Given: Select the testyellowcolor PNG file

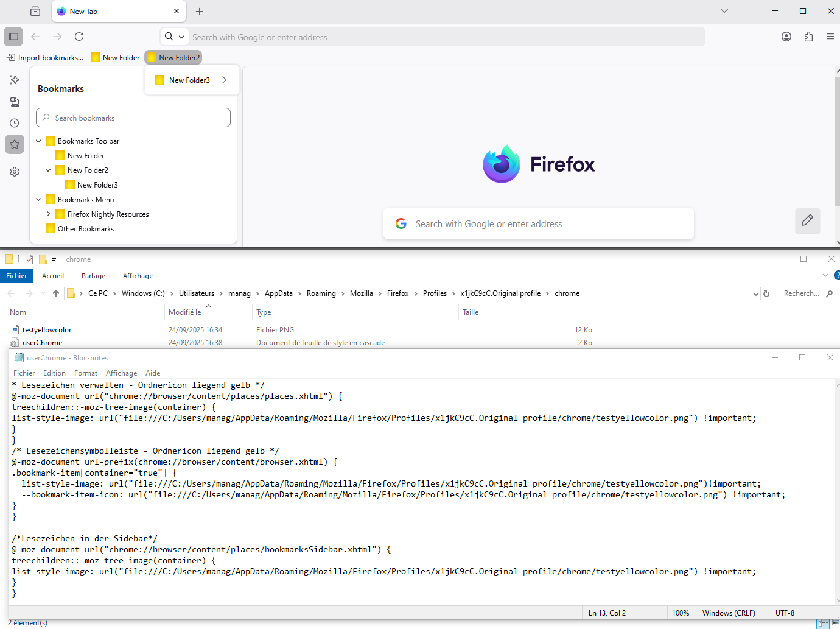Looking at the screenshot, I should coord(47,330).
